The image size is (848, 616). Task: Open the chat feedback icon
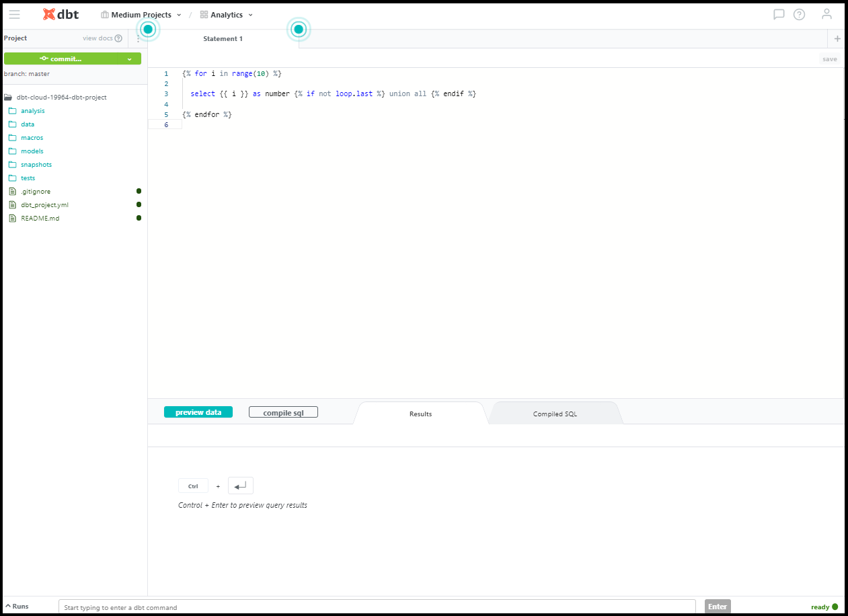pyautogui.click(x=779, y=14)
